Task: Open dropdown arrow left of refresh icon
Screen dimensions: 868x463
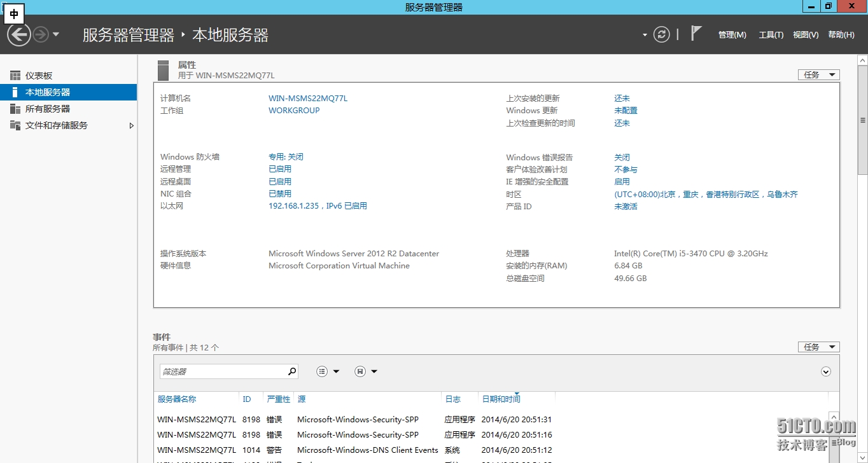Action: [645, 35]
